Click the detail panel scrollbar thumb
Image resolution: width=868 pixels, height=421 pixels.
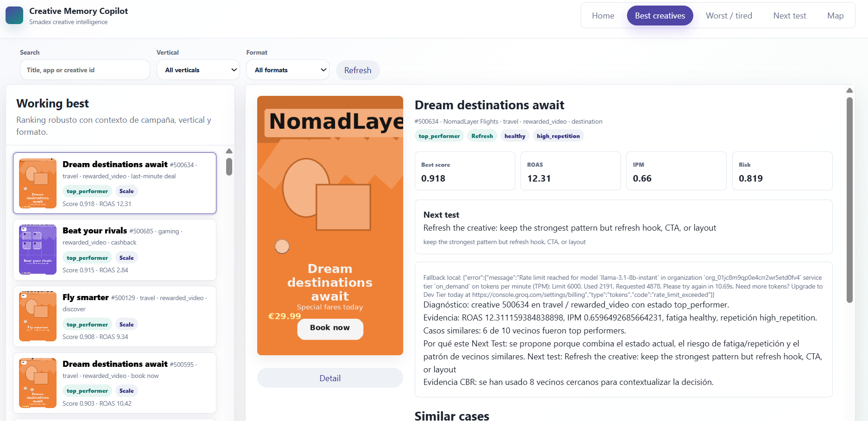(x=849, y=200)
